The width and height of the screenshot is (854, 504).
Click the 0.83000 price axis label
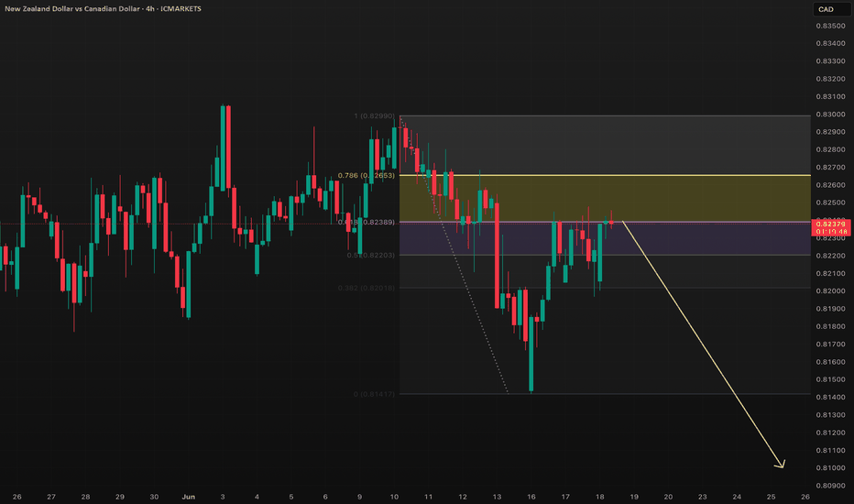click(830, 115)
